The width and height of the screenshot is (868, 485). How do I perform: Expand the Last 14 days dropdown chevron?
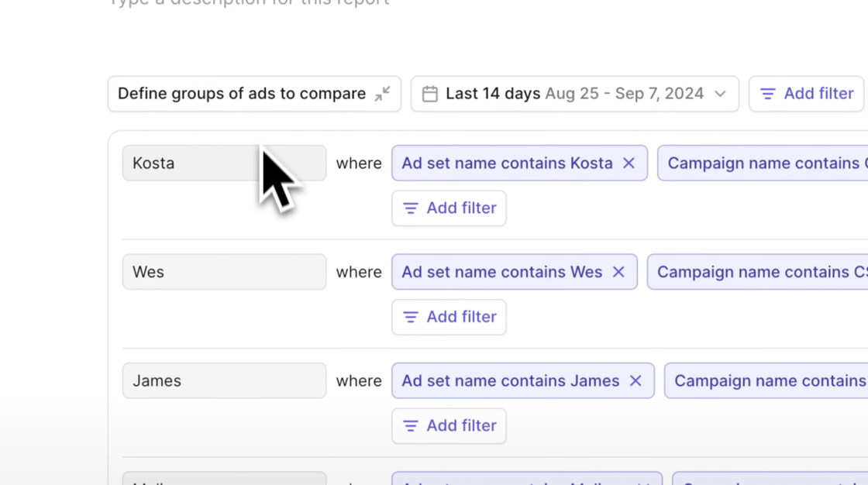pyautogui.click(x=720, y=94)
